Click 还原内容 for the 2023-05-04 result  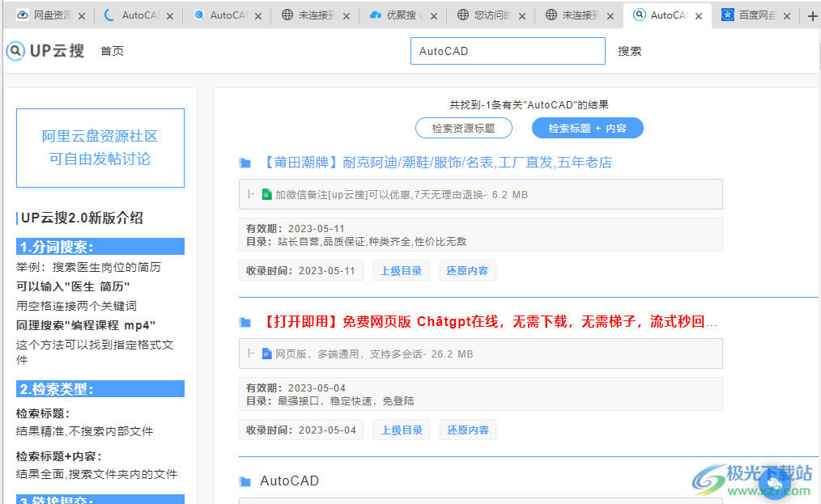tap(467, 430)
